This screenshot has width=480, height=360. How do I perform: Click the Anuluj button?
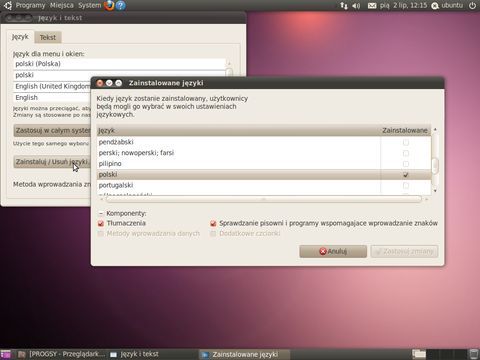[333, 251]
